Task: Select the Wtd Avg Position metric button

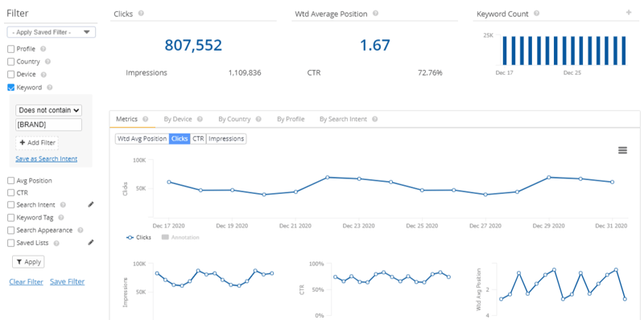Action: click(142, 138)
